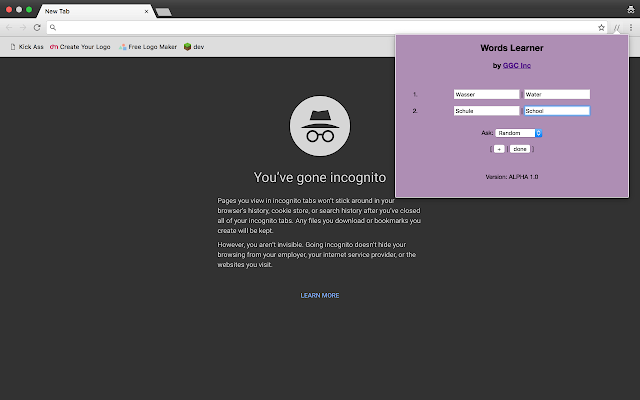Reload the page with refresh icon
The height and width of the screenshot is (400, 640).
point(37,27)
